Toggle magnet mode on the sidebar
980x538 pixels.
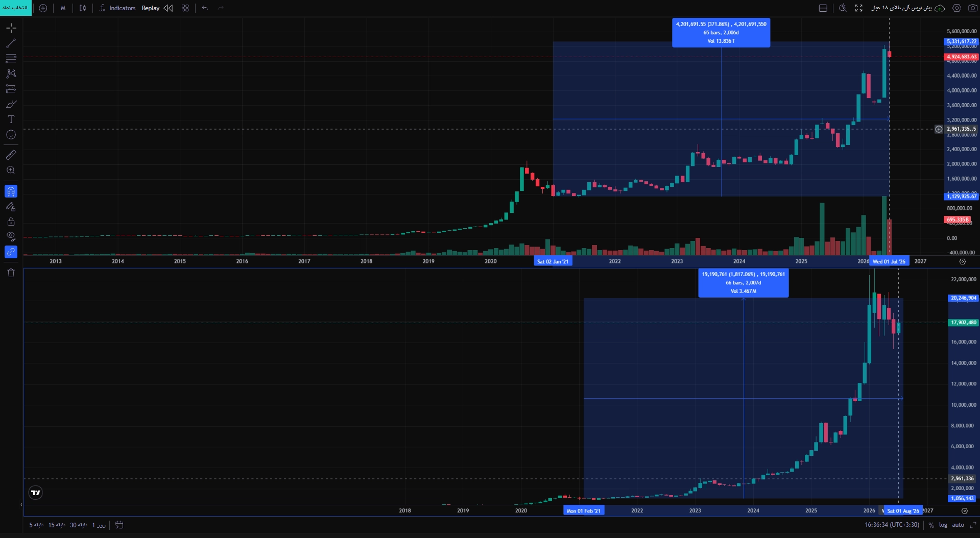click(x=11, y=191)
